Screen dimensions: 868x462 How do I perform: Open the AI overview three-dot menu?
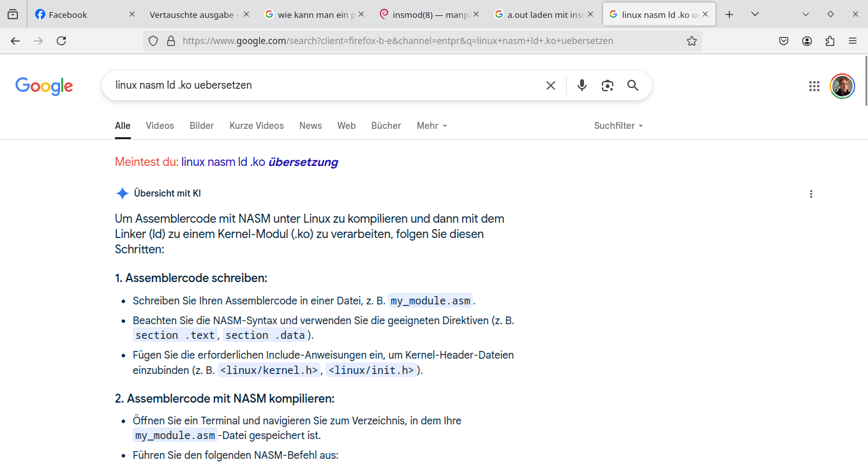[811, 194]
